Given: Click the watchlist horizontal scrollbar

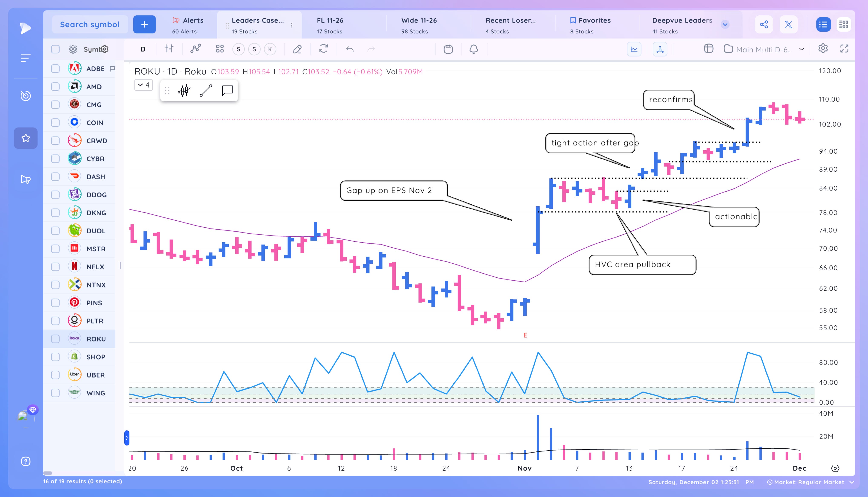Looking at the screenshot, I should click(x=48, y=473).
